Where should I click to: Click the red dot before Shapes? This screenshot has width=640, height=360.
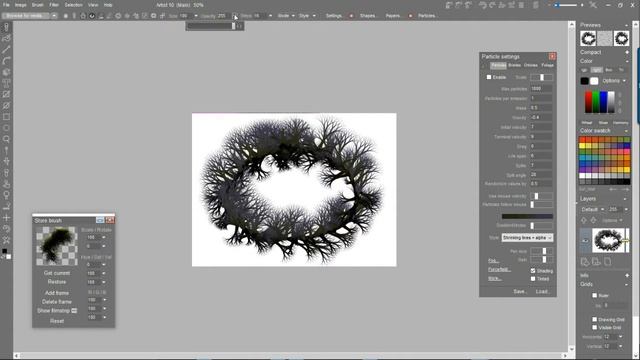click(x=351, y=16)
